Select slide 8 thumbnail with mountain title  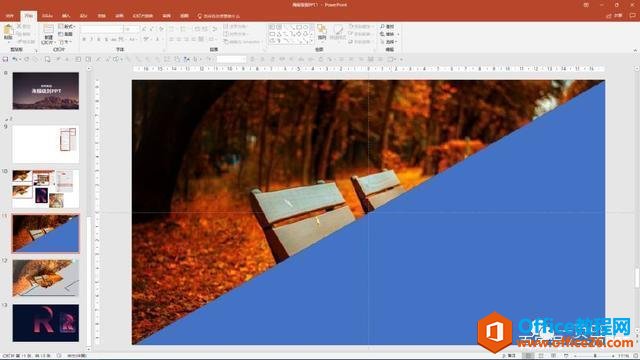pos(46,91)
